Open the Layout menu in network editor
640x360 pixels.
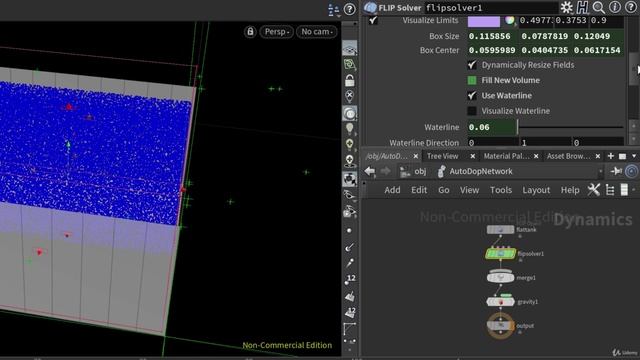(536, 190)
